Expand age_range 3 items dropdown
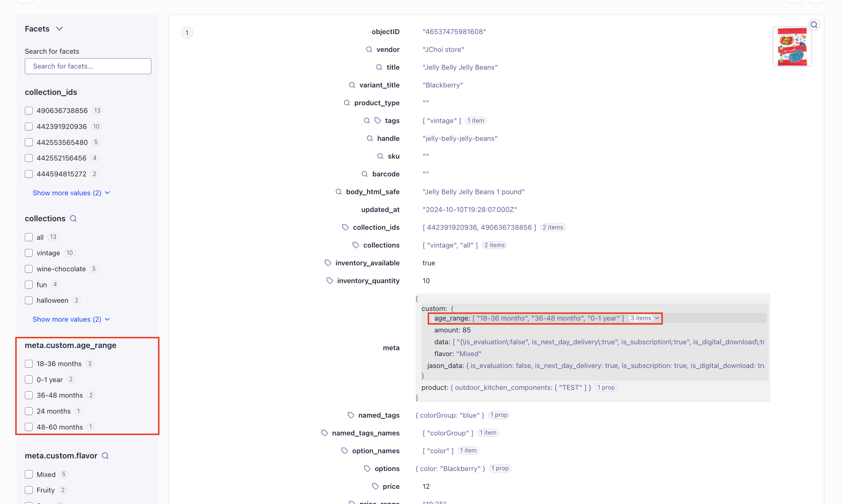842x504 pixels. [645, 318]
